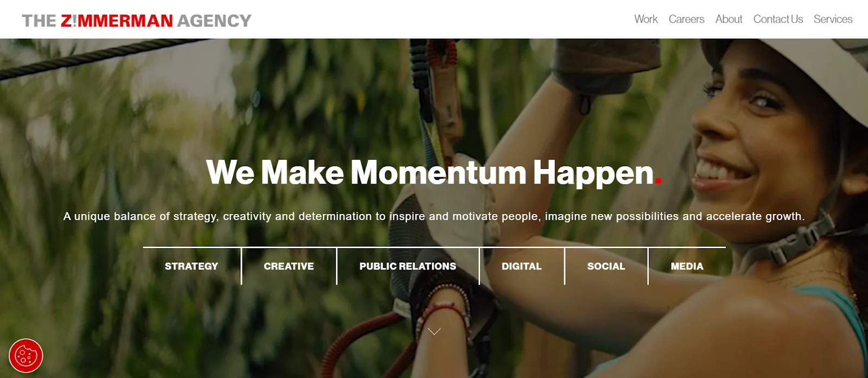Go to the Careers page
Image resolution: width=868 pixels, height=378 pixels.
tap(686, 19)
